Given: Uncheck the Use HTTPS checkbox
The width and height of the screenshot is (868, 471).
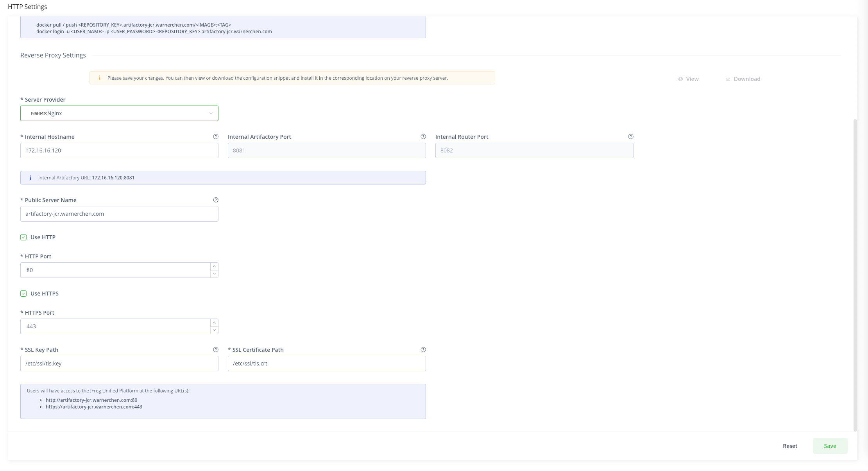Looking at the screenshot, I should pos(23,294).
